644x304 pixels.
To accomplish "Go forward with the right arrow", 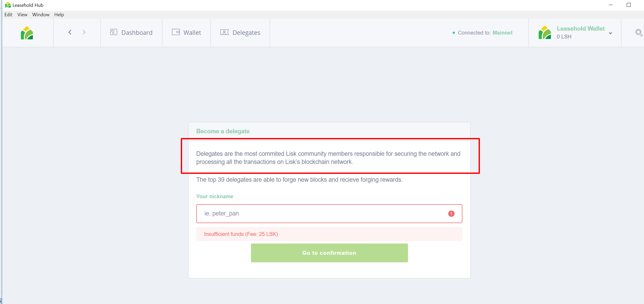I will tap(84, 32).
